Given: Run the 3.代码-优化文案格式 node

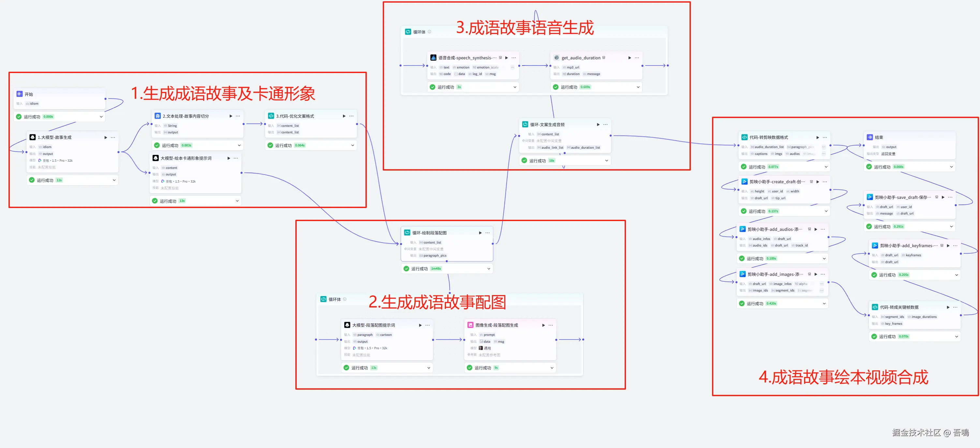Looking at the screenshot, I should coord(344,116).
